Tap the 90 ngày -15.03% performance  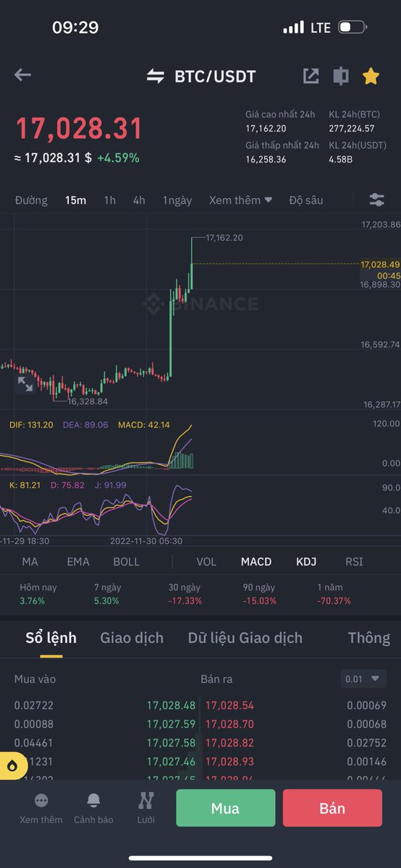point(260,594)
